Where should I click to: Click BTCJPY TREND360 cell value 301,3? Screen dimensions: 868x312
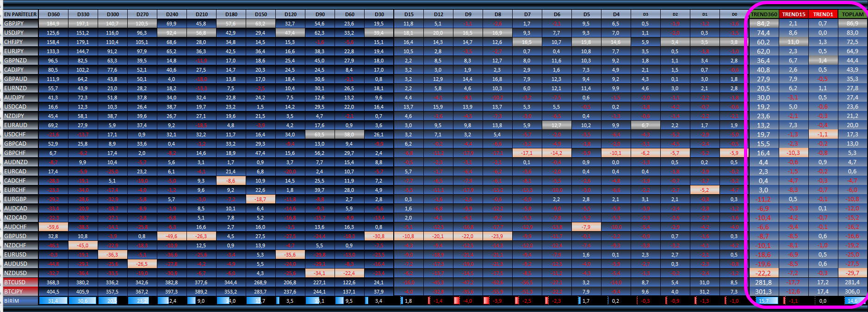(764, 292)
